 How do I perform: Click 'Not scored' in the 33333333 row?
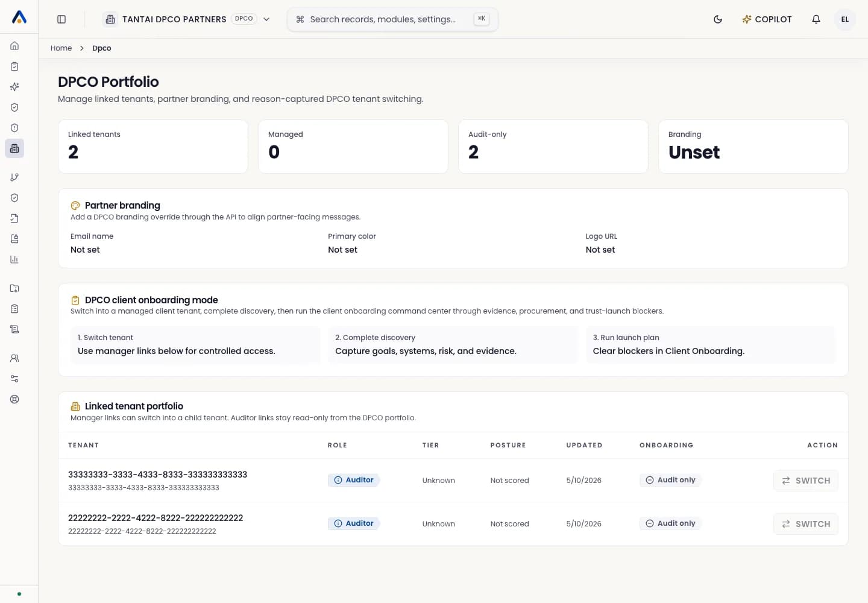[509, 481]
